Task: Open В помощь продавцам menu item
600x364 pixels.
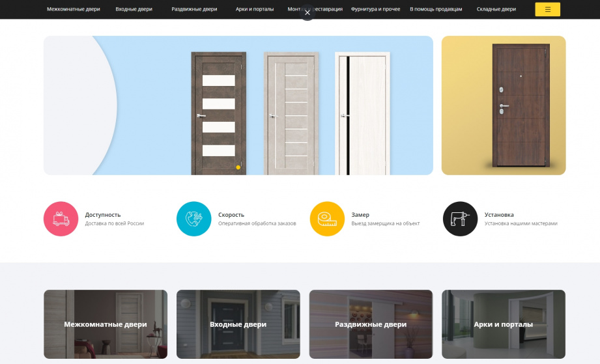Action: point(436,9)
